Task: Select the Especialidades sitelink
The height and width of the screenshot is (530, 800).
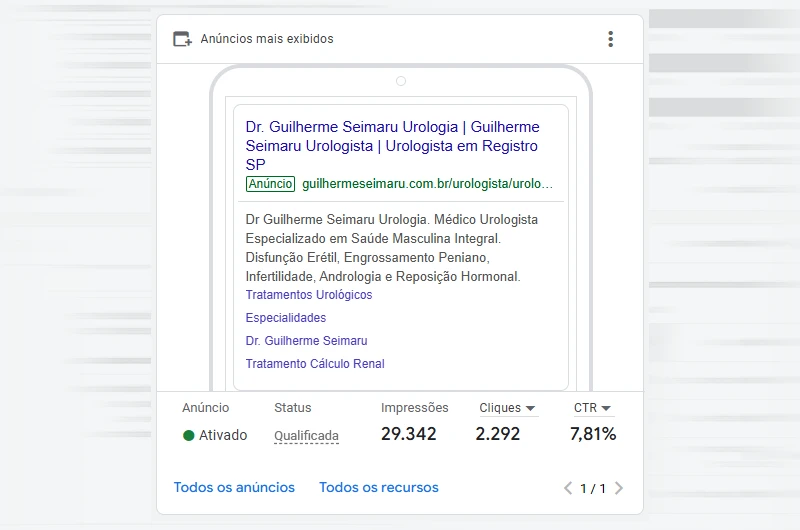Action: coord(285,318)
